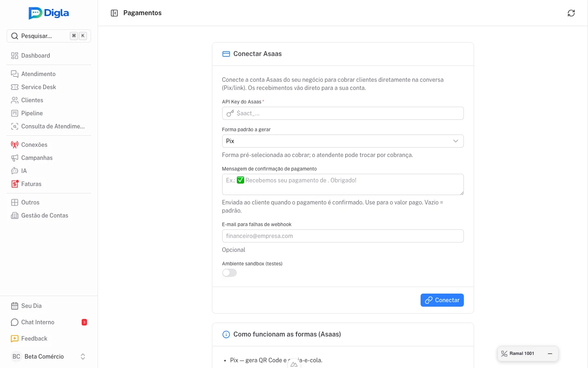Open Pipeline view
The height and width of the screenshot is (368, 588).
pos(49,113)
